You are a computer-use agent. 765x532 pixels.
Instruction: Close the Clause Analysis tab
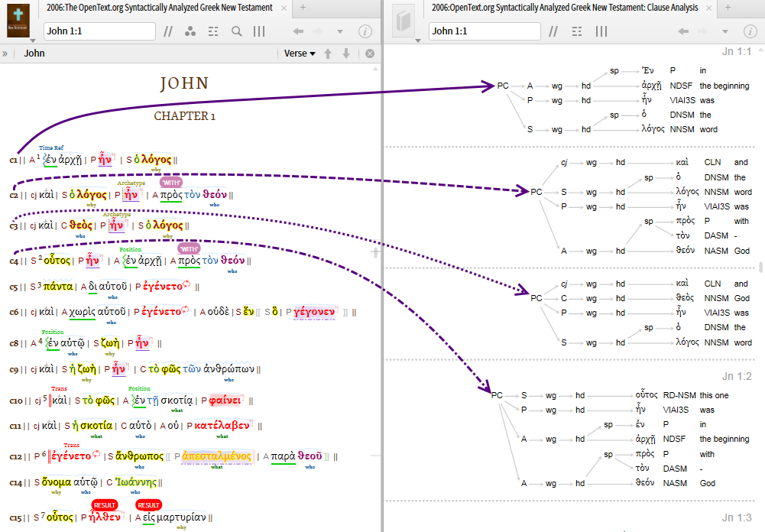pos(709,8)
